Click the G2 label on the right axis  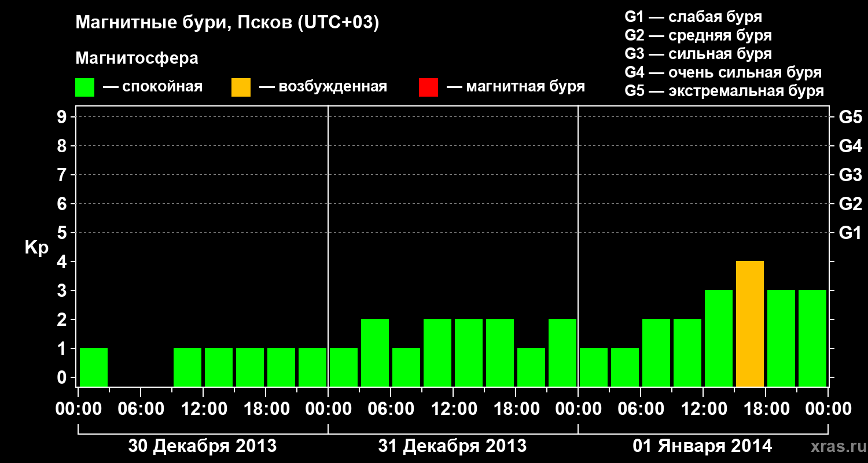850,204
